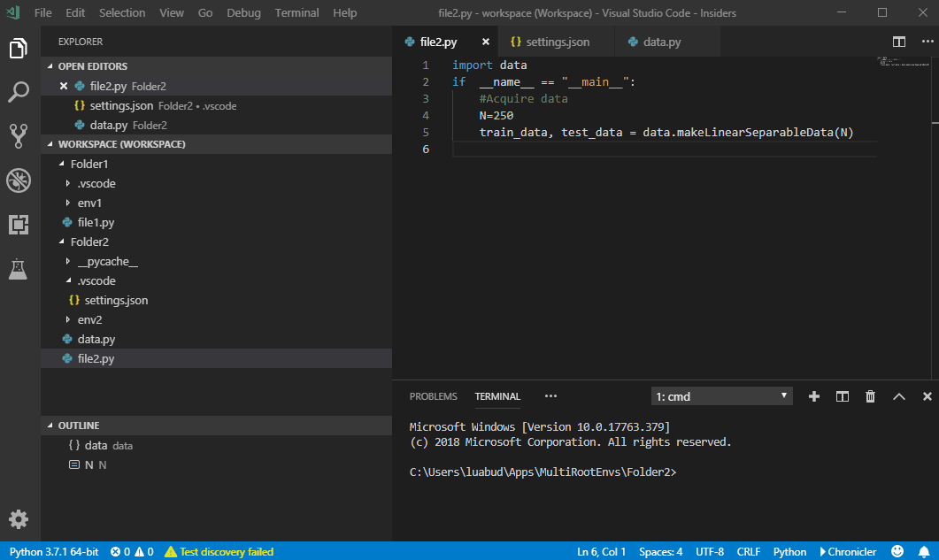The width and height of the screenshot is (939, 560).
Task: Select file2.py in workspace tree
Action: pyautogui.click(x=216, y=359)
